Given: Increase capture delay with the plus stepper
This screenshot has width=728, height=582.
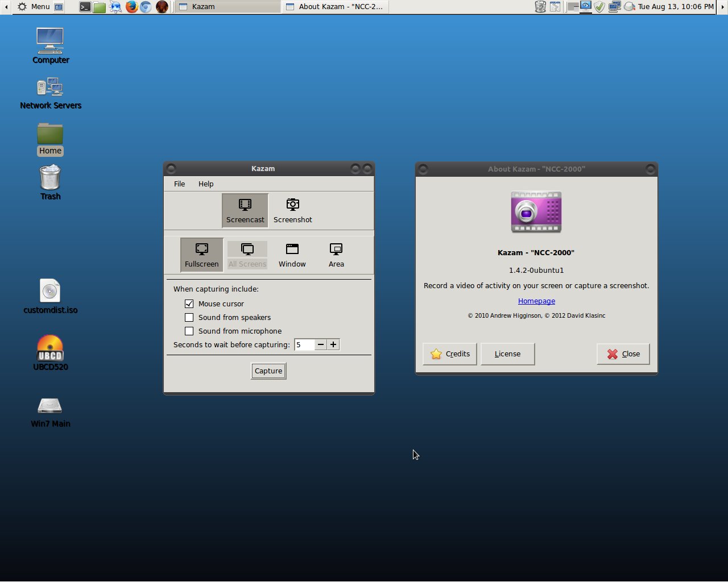Looking at the screenshot, I should tap(333, 344).
